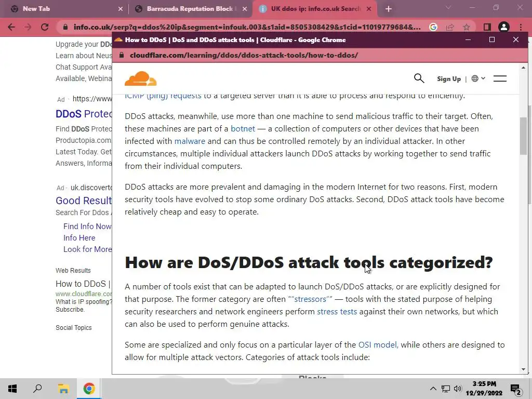Go forward in main Chrome window
Viewport: 532px width, 399px height.
point(28,27)
